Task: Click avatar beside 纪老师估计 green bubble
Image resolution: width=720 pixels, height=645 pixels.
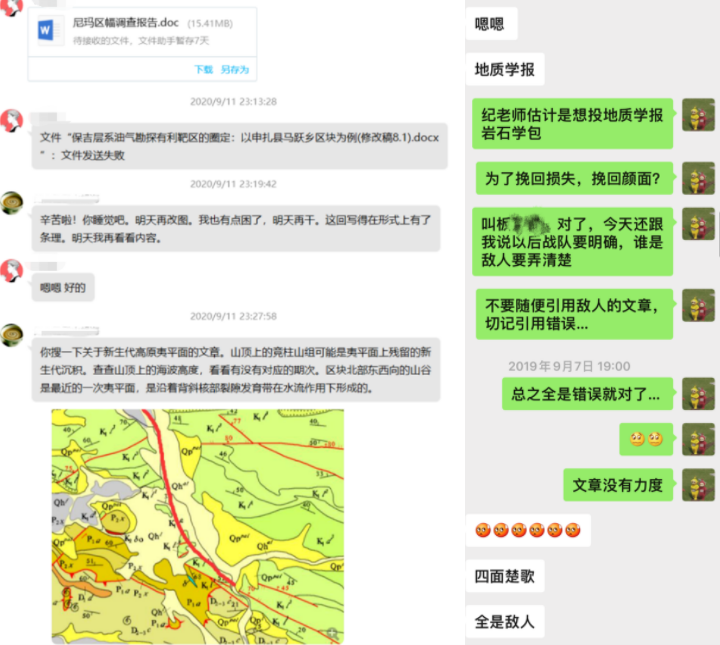Action: (x=698, y=115)
